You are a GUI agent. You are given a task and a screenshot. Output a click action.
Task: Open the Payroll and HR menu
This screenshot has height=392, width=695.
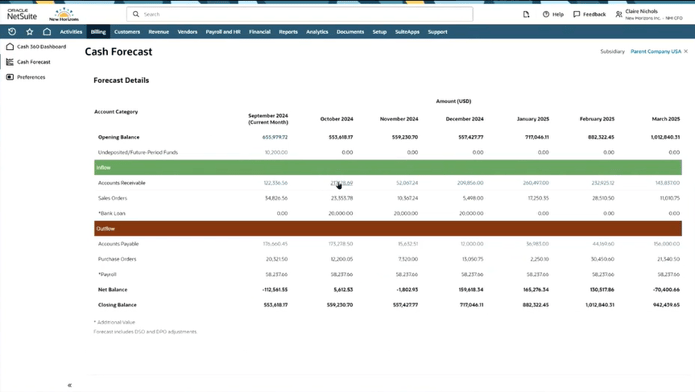[223, 32]
